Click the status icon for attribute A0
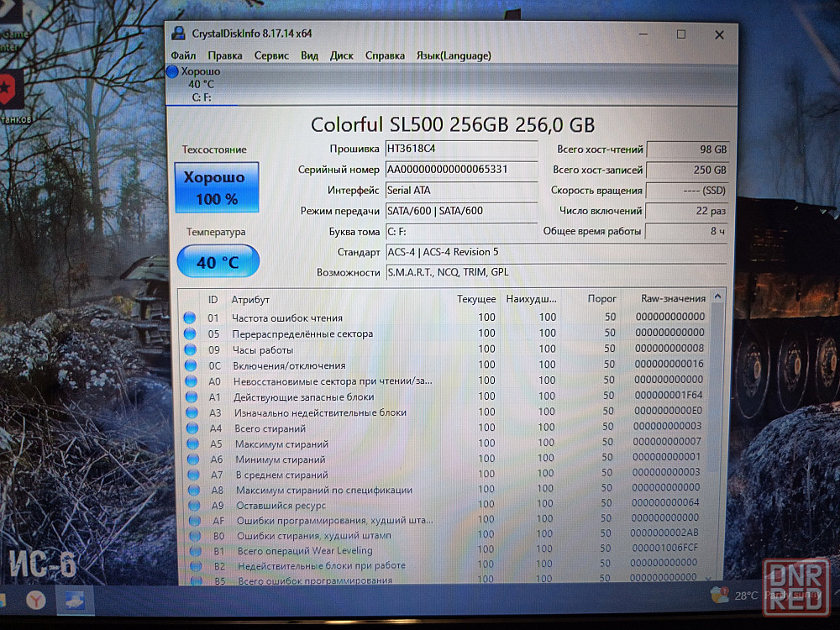The width and height of the screenshot is (840, 630). [192, 381]
